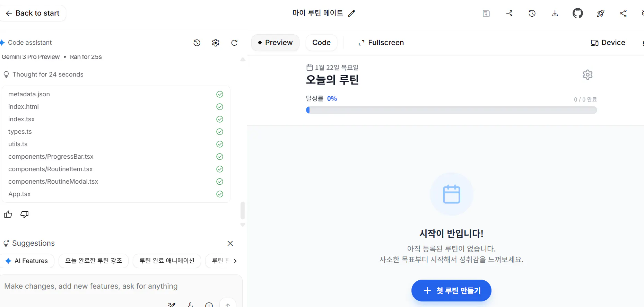Open the Device selector
The width and height of the screenshot is (644, 307).
coord(608,43)
